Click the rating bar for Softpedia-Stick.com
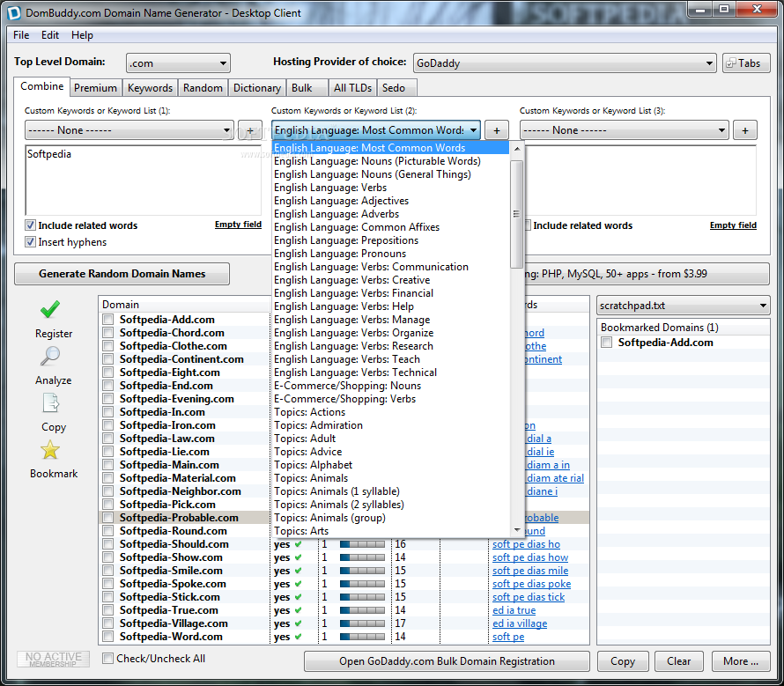 (x=363, y=597)
